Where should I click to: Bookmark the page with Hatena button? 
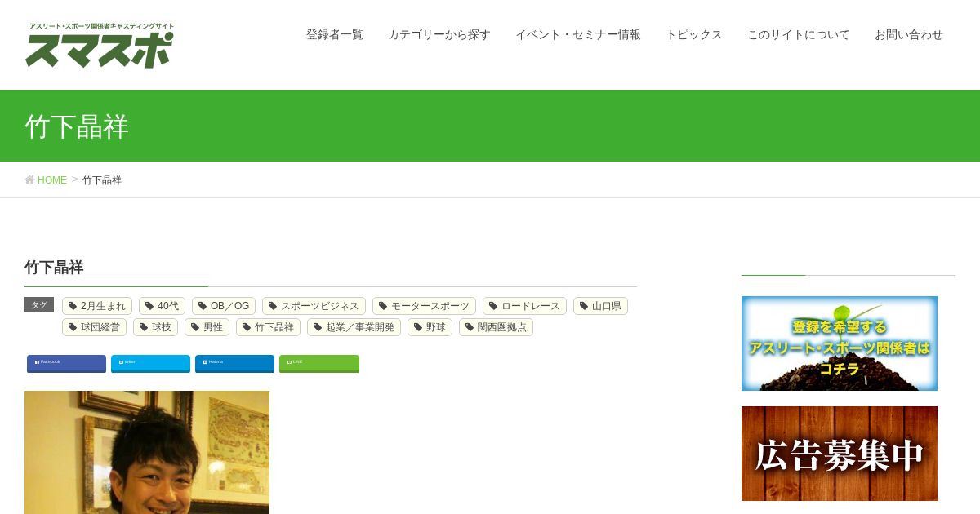(235, 363)
